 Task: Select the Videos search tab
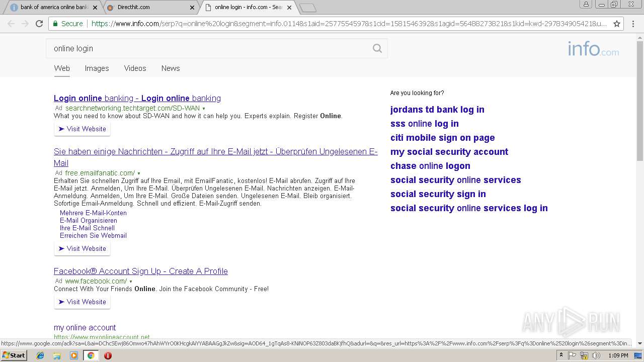(x=135, y=68)
